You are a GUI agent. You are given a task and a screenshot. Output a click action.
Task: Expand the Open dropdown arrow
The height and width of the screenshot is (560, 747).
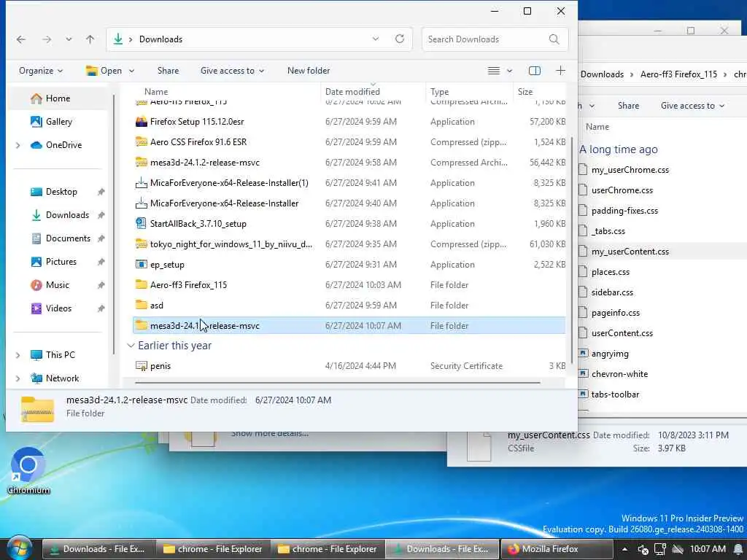[x=131, y=71]
